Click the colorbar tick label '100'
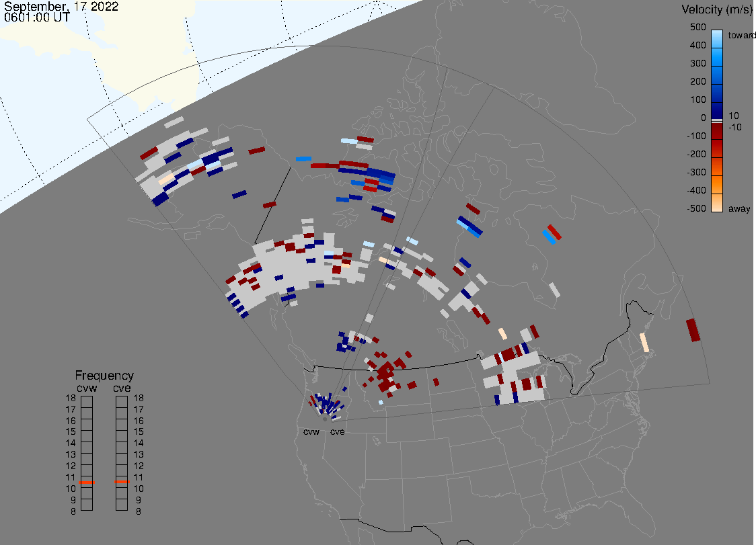 [x=697, y=99]
